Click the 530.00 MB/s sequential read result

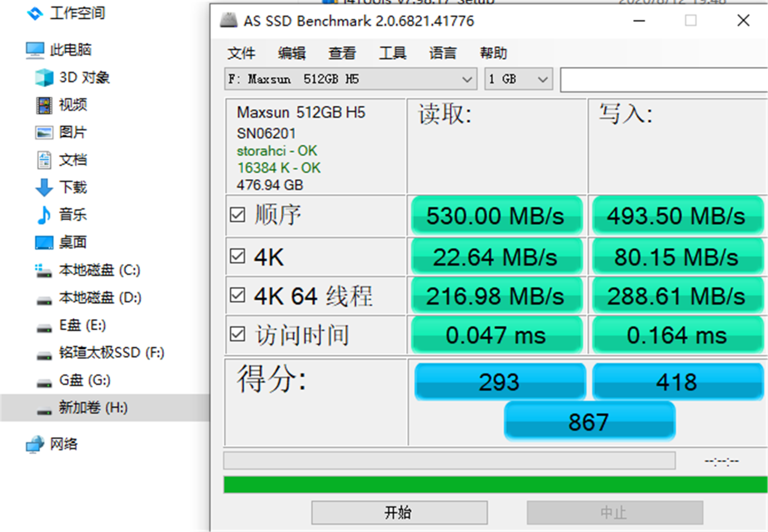tap(496, 216)
